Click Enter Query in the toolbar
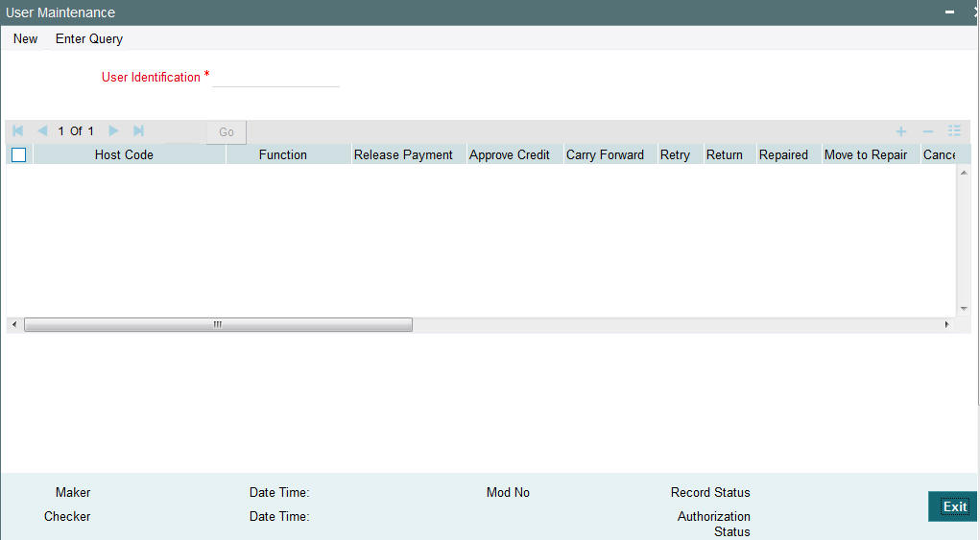 click(88, 38)
